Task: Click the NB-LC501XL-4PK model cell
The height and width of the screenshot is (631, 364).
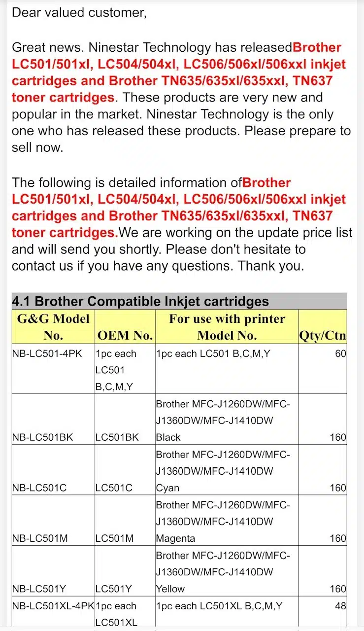Action: click(53, 606)
